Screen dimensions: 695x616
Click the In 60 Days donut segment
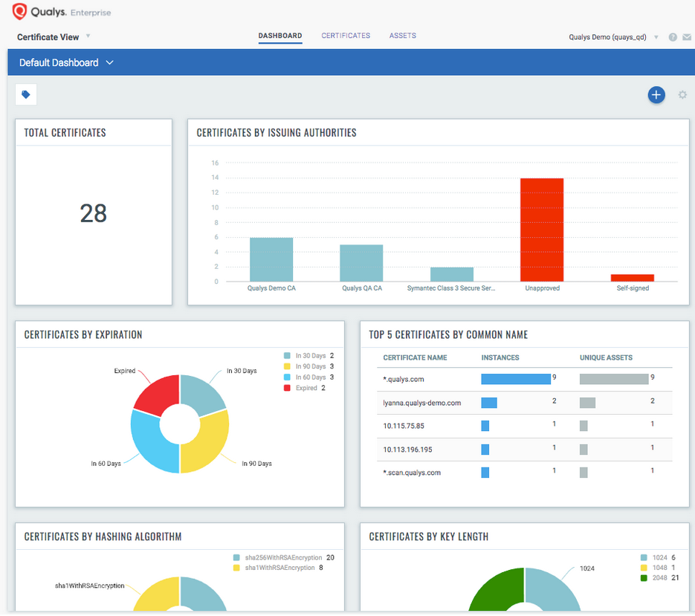(150, 443)
